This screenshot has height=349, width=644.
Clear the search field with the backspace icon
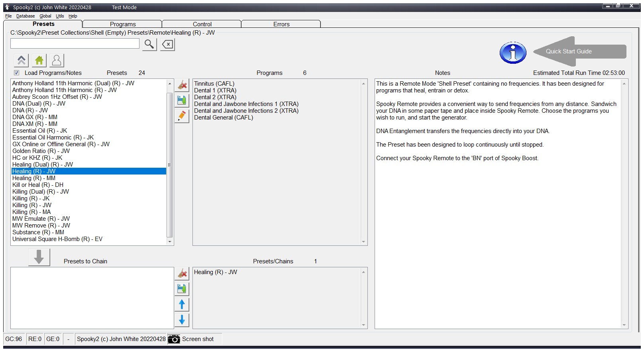click(x=168, y=44)
